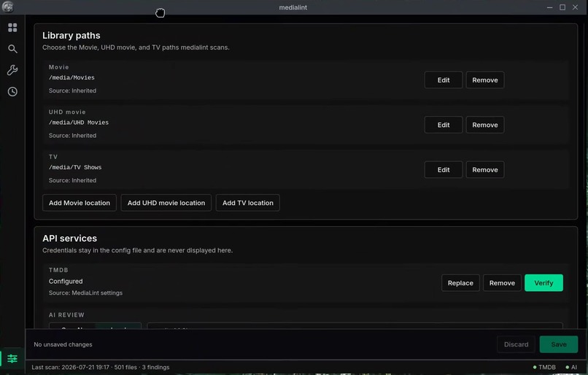588x375 pixels.
Task: Click the "No unsaved changes" message
Action: pyautogui.click(x=63, y=344)
